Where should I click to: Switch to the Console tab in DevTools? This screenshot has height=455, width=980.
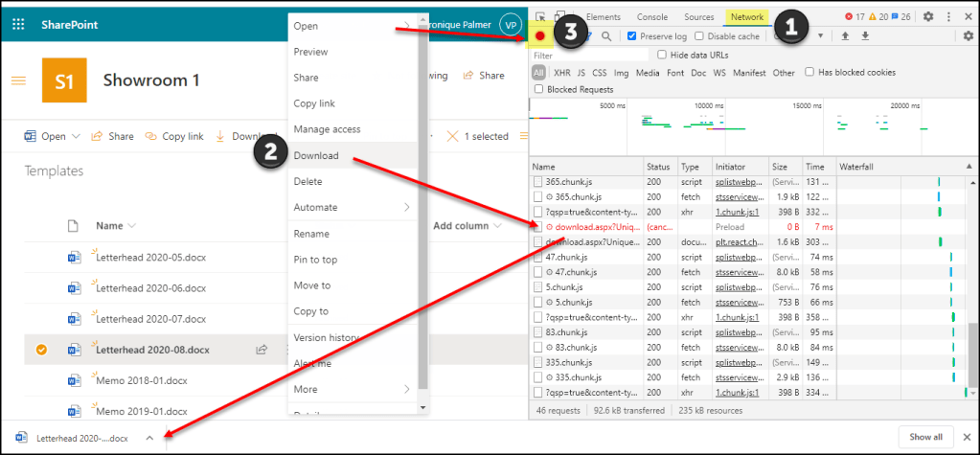click(652, 16)
